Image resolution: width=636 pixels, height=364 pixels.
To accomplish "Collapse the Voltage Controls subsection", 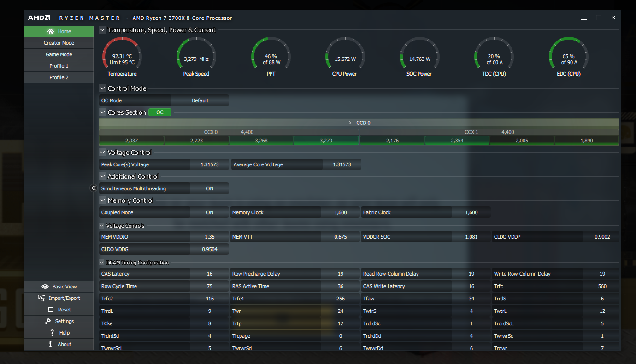I will 102,226.
